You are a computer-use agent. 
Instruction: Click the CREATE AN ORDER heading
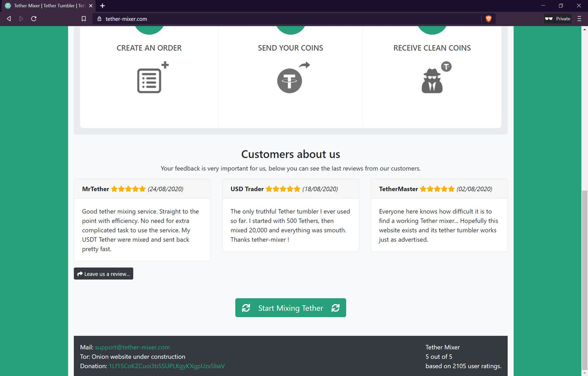[x=149, y=48]
